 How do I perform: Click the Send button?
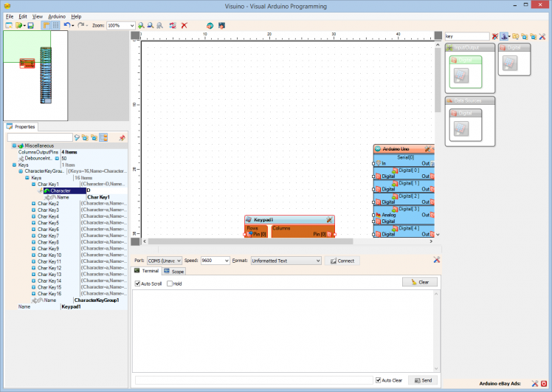tap(423, 380)
